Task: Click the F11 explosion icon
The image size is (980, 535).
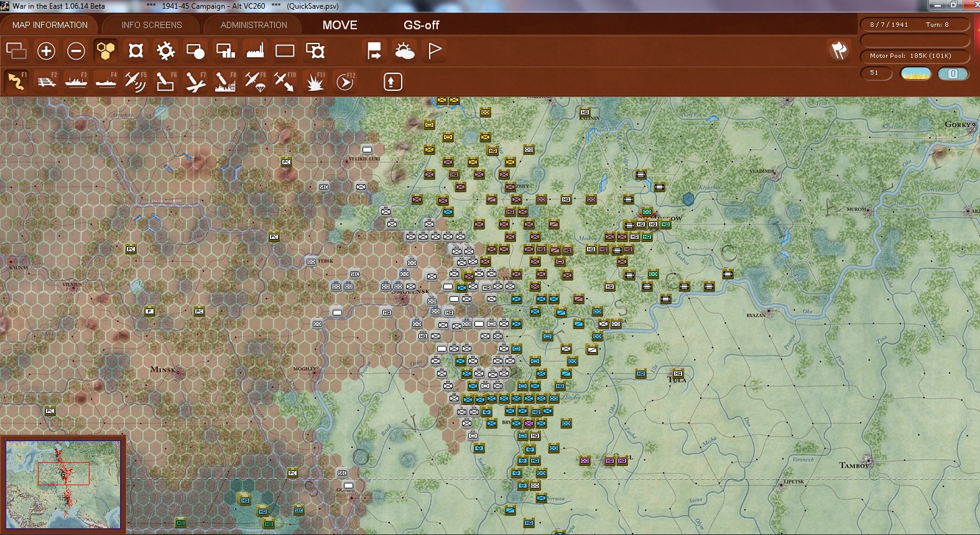Action: click(x=315, y=81)
